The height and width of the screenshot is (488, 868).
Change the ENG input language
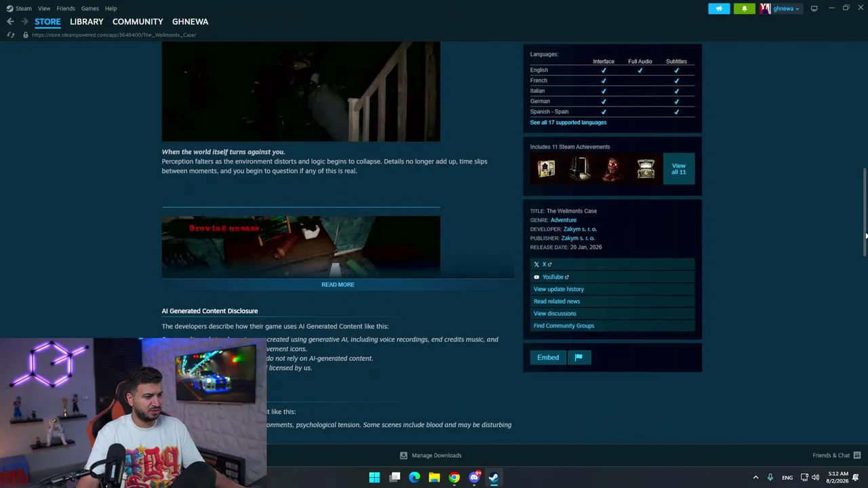(x=787, y=478)
